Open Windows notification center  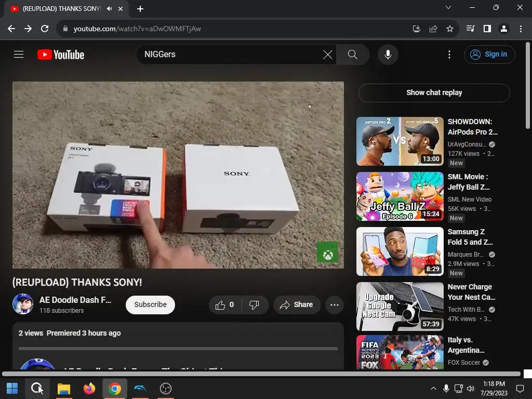pyautogui.click(x=520, y=389)
